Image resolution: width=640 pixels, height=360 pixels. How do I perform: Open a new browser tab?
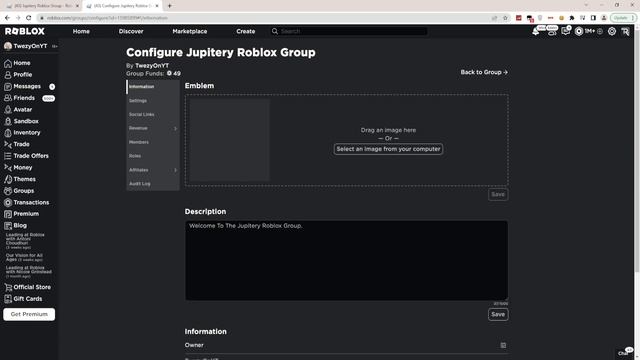click(169, 6)
